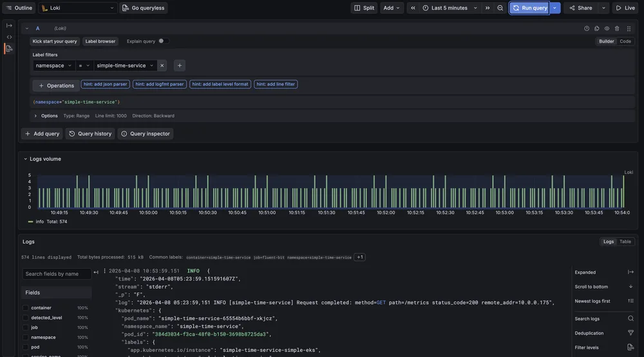Collapse log controls via Expanded icon
This screenshot has width=644, height=357.
[x=630, y=272]
